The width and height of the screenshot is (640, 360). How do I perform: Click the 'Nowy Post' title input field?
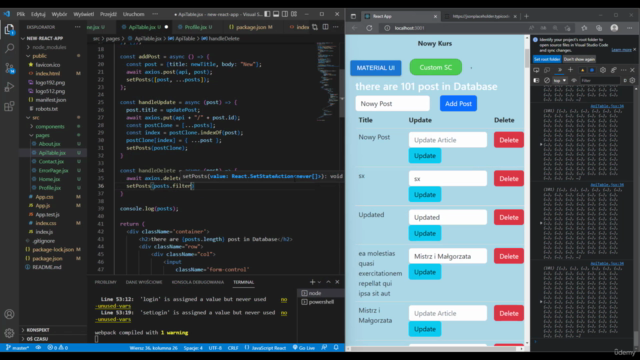(392, 103)
